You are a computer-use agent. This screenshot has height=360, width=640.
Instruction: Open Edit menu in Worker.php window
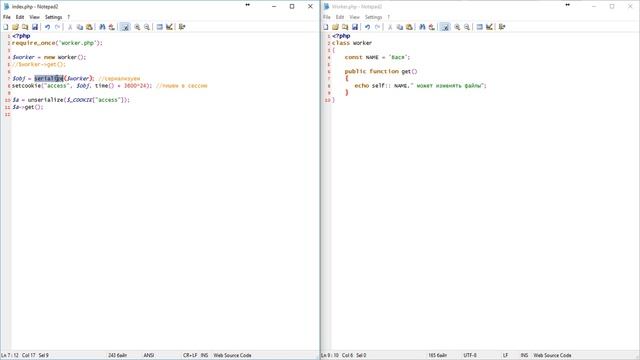tap(340, 17)
